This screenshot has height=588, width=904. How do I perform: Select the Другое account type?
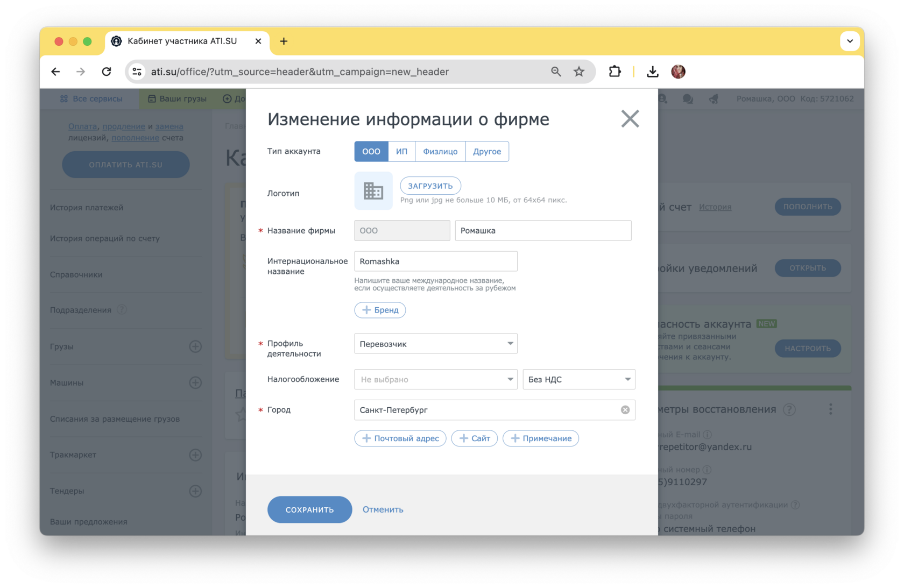click(487, 152)
